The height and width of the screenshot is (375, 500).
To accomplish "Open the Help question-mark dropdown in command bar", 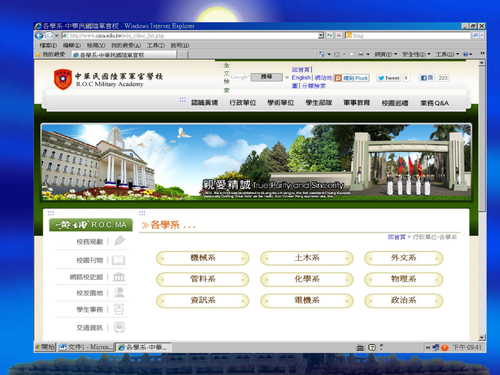I will (x=468, y=54).
